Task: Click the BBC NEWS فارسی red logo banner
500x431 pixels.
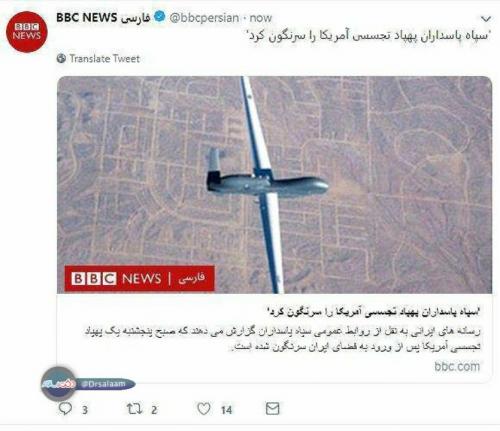Action: click(139, 278)
